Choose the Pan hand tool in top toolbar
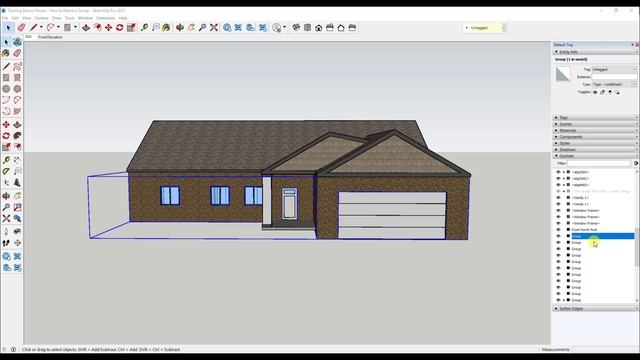The image size is (640, 360). [x=191, y=28]
